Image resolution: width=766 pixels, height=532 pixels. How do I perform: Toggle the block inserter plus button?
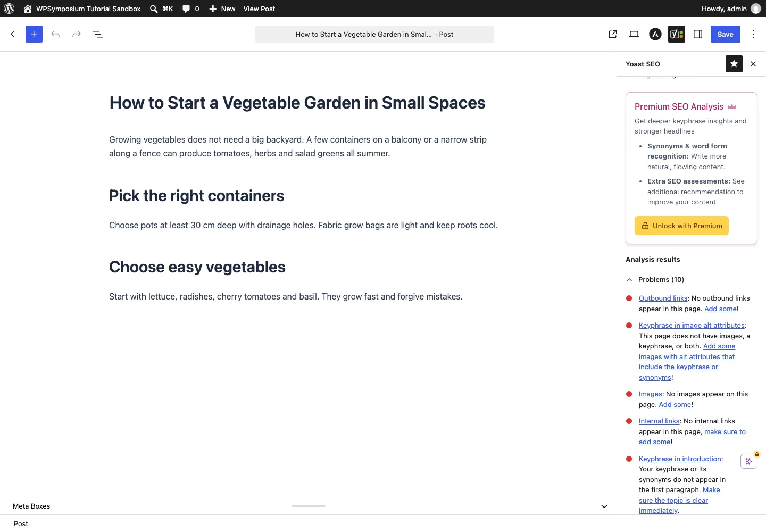coord(34,34)
